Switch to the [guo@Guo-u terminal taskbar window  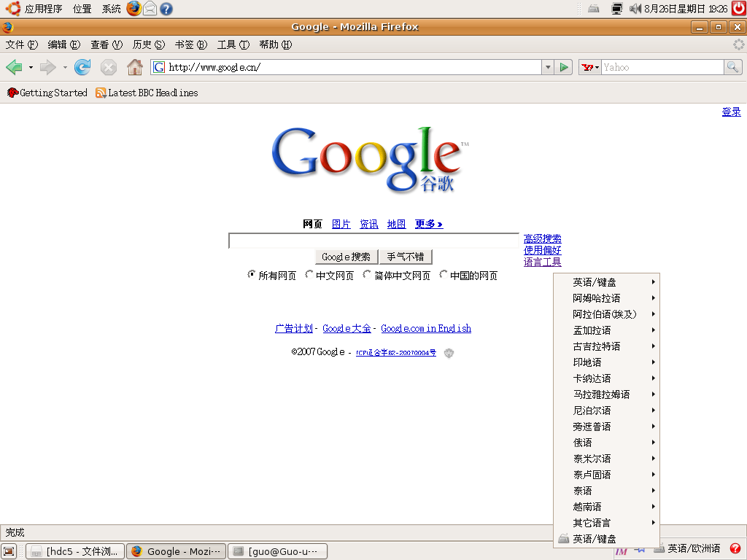(x=278, y=551)
